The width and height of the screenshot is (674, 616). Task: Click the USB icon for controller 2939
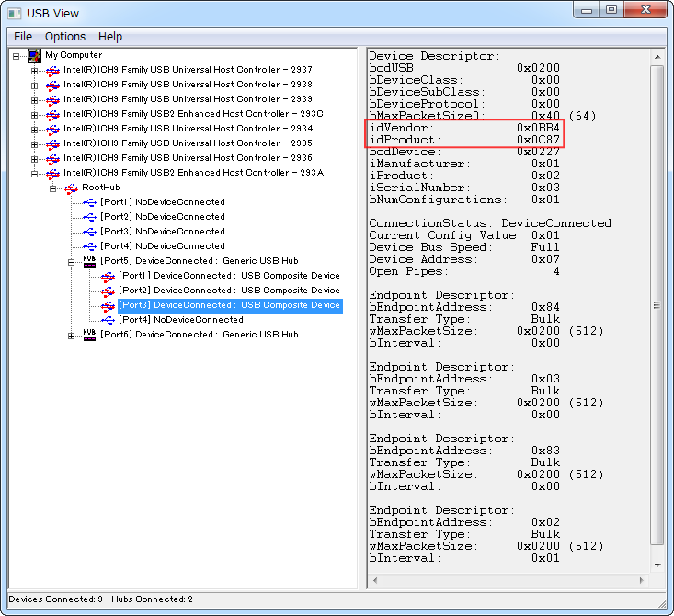point(52,99)
